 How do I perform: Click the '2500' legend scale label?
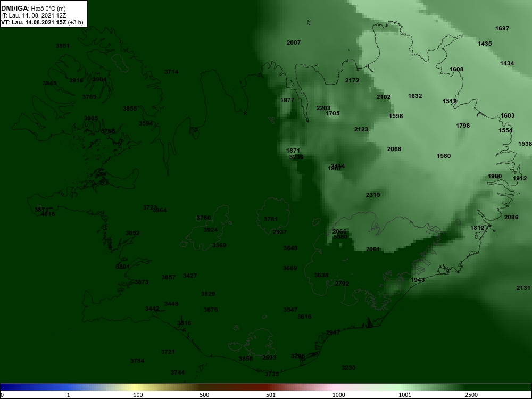[471, 395]
